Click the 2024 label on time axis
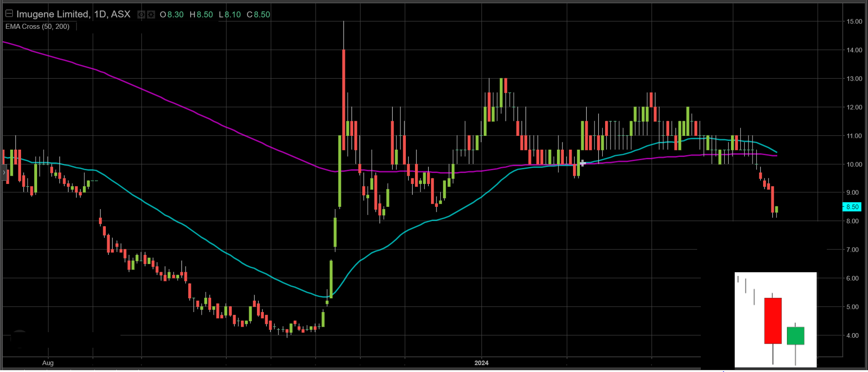868x372 pixels. 481,363
